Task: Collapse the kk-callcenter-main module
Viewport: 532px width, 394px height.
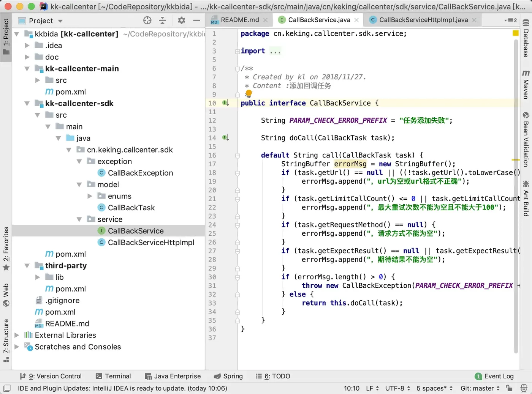Action: click(27, 69)
